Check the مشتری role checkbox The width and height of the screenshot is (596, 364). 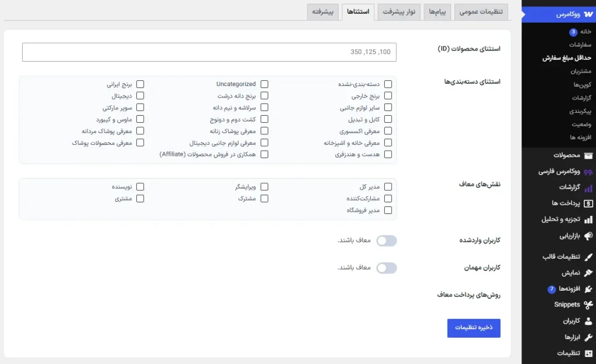click(140, 198)
